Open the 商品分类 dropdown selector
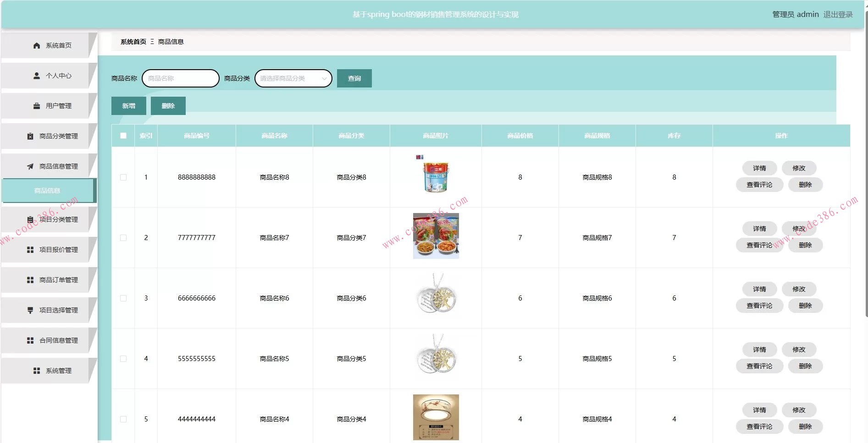 click(x=293, y=78)
